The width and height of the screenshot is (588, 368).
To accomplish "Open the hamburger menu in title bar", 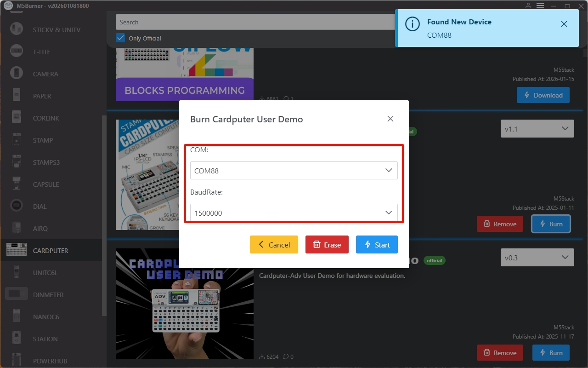I will (540, 6).
